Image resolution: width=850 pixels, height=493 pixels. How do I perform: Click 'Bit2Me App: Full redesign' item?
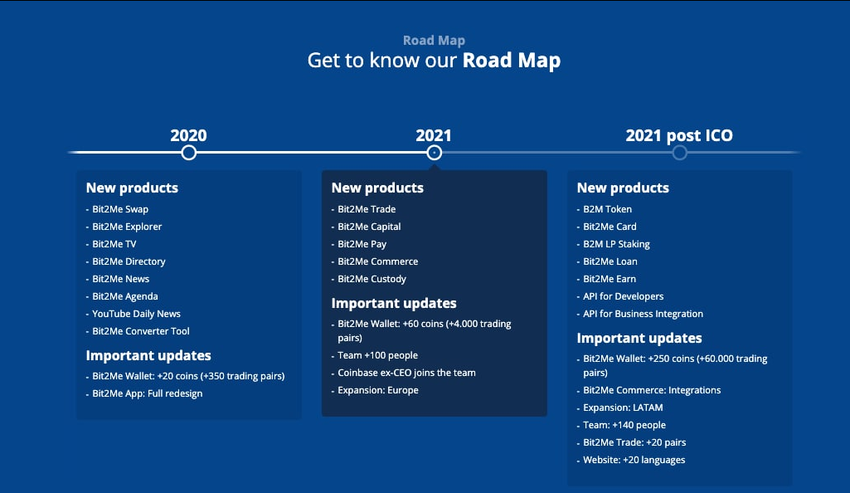click(147, 393)
